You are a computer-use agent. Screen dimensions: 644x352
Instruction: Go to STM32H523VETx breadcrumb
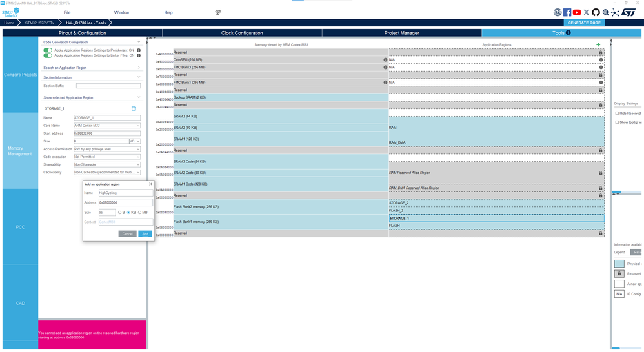coord(39,23)
